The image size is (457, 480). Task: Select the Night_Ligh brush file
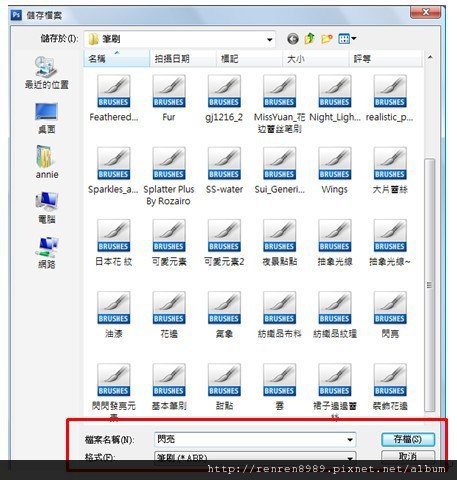[335, 99]
